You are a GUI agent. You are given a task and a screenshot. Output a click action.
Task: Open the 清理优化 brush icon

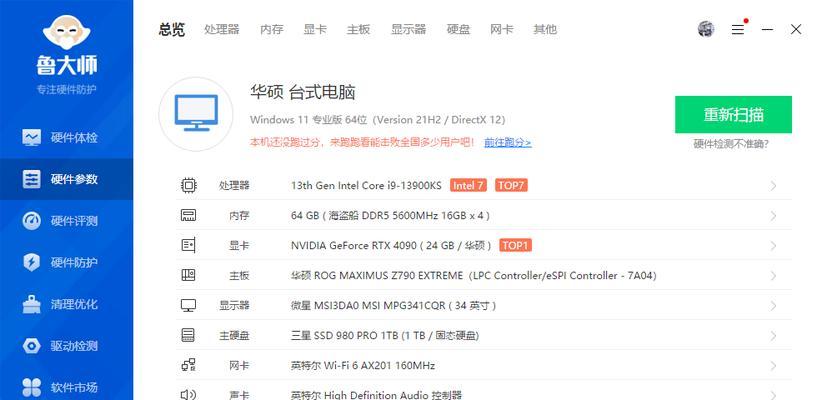tap(32, 304)
